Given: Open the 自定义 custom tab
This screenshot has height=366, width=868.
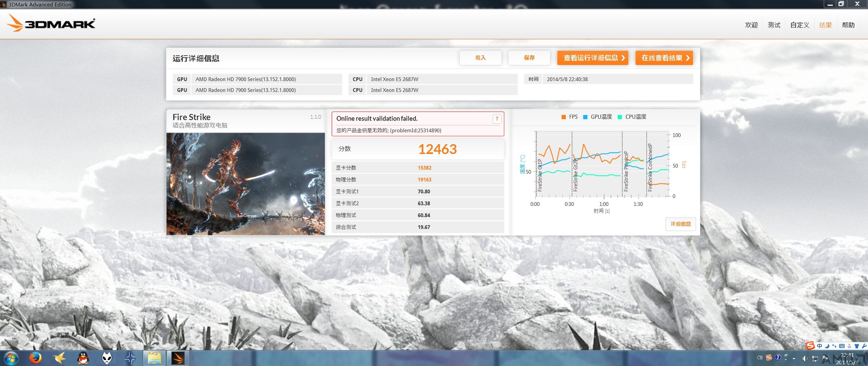Looking at the screenshot, I should pos(800,25).
